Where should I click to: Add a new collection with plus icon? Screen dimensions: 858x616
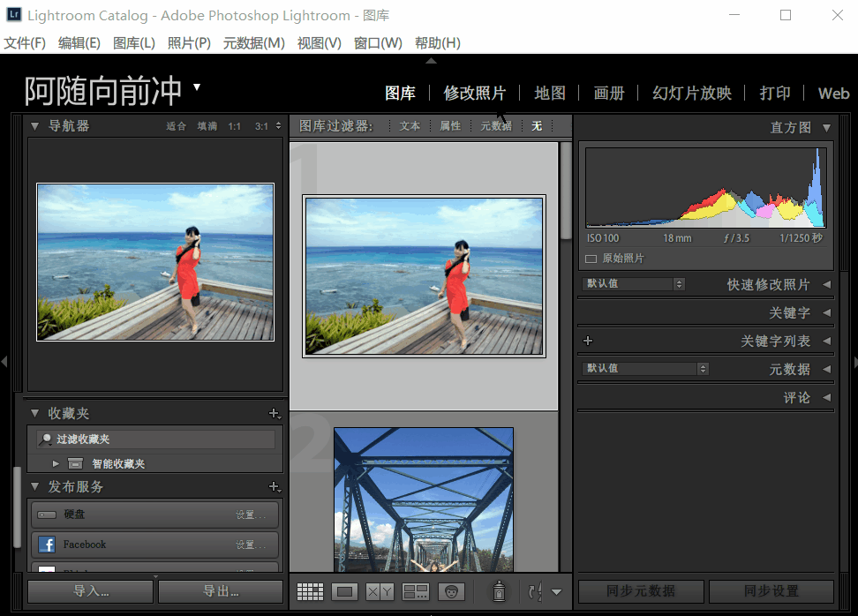coord(275,414)
